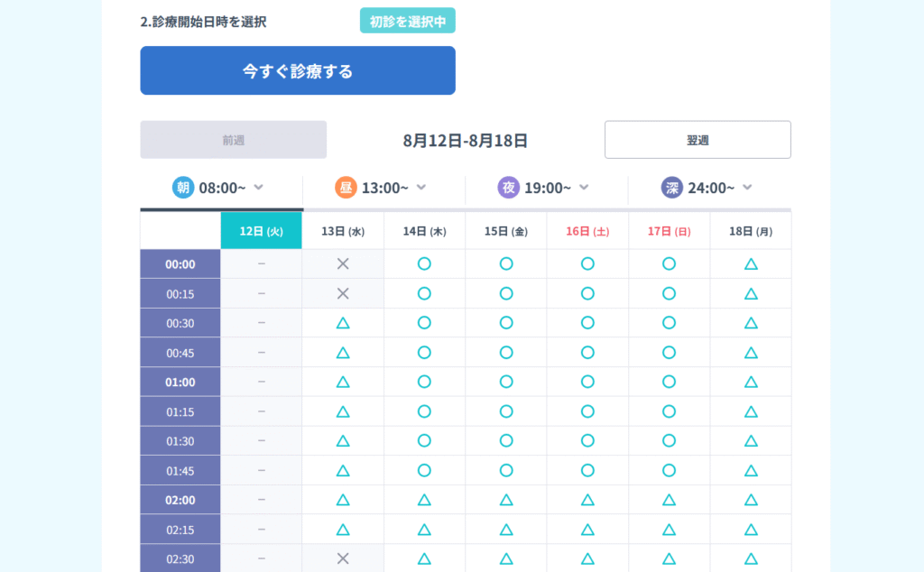The width and height of the screenshot is (924, 572).
Task: Select the 12日 (火) date column header
Action: 261,231
